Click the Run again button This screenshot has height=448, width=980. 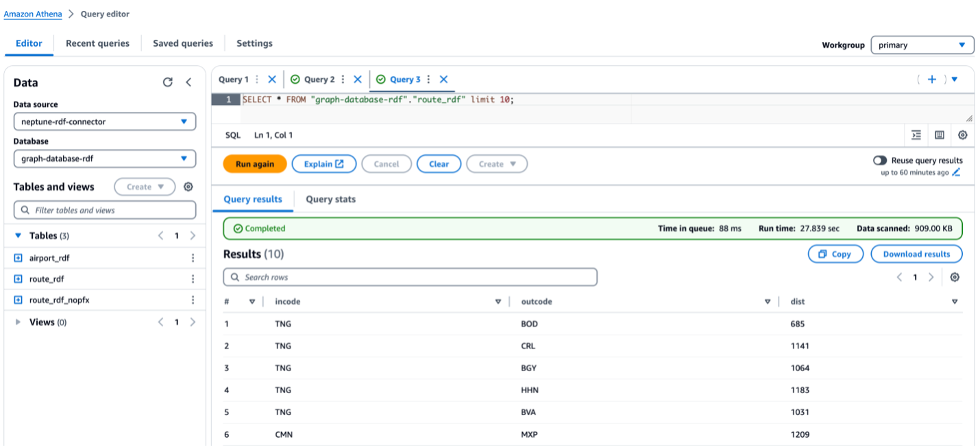click(x=254, y=163)
